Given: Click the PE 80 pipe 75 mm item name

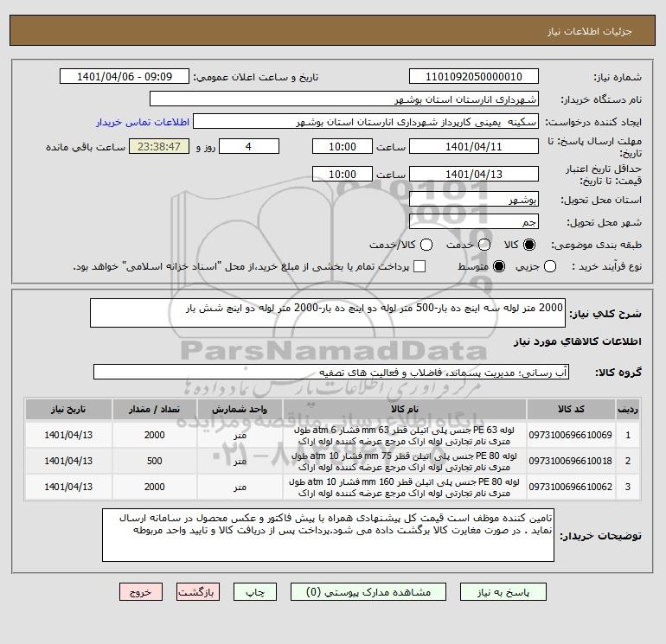Looking at the screenshot, I should pyautogui.click(x=405, y=462).
